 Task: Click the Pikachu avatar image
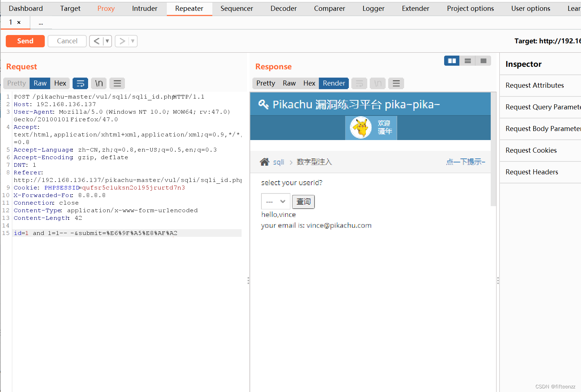(x=361, y=127)
